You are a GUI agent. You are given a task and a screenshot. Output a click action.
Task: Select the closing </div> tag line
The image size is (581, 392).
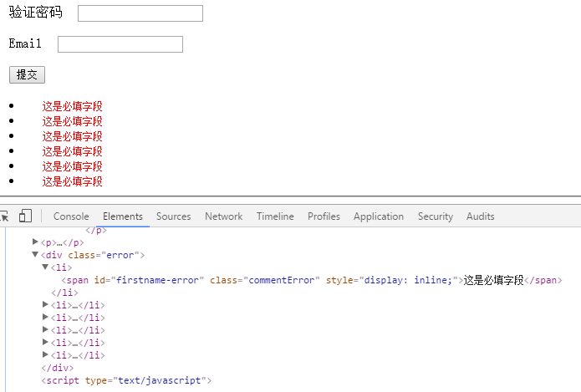[58, 368]
